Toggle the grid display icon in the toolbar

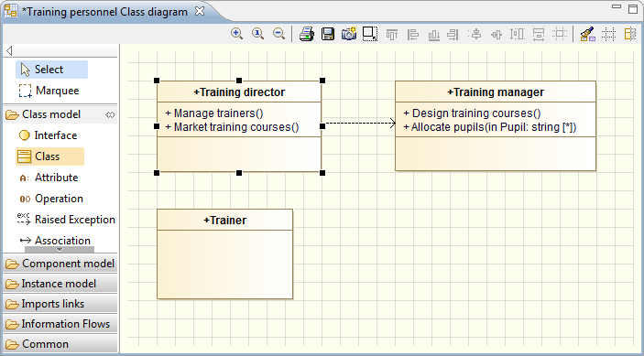click(x=608, y=34)
